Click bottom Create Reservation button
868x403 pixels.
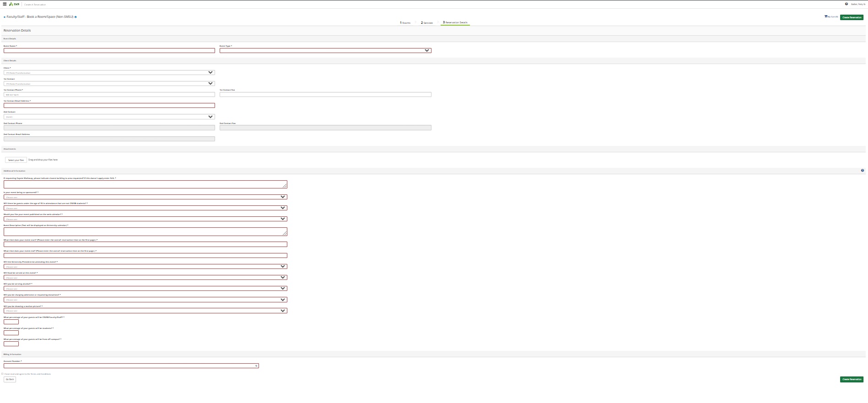coord(852,379)
